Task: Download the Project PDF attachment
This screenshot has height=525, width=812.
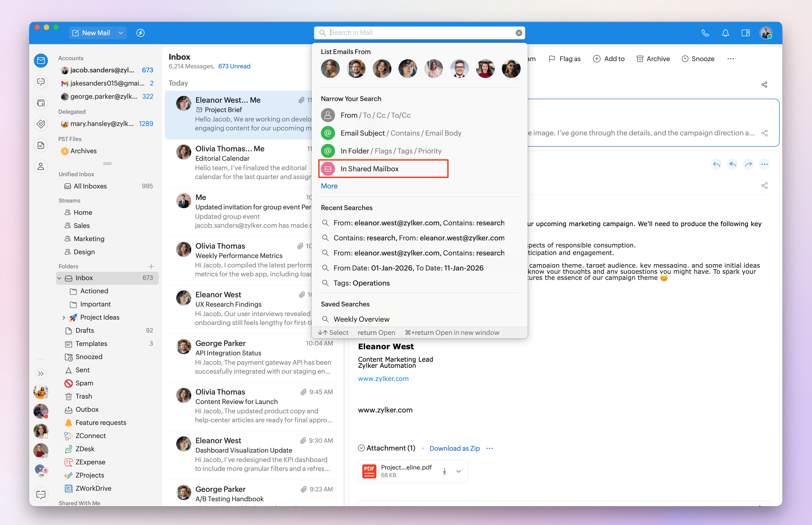Action: point(444,471)
